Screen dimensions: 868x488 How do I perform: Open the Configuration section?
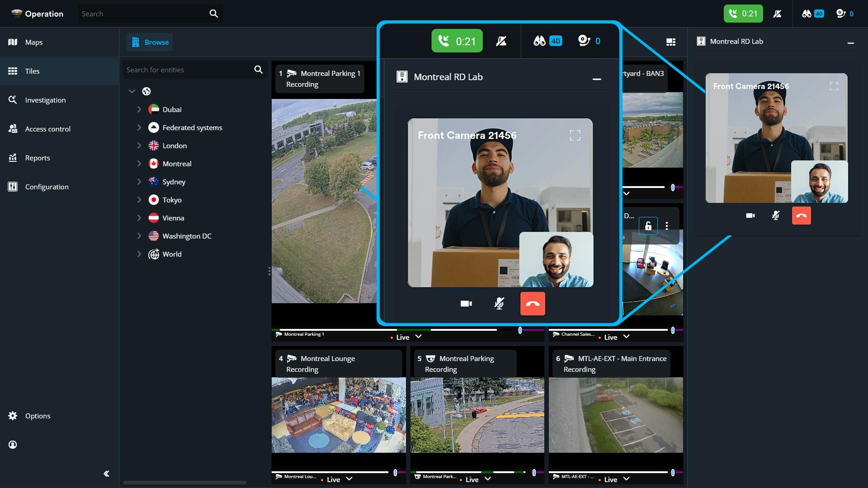click(46, 187)
